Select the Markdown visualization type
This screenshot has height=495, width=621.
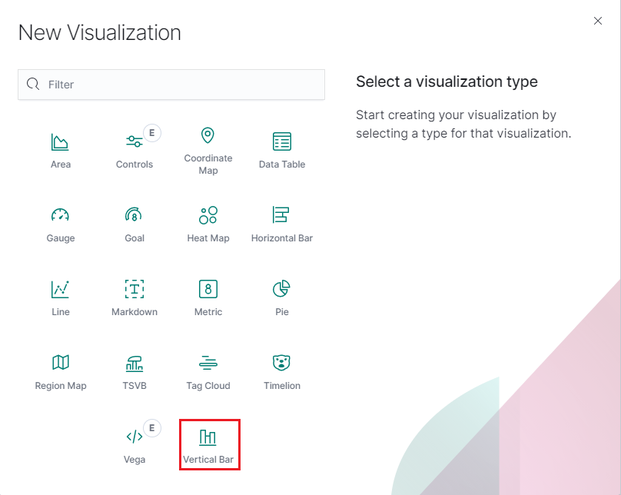[134, 296]
